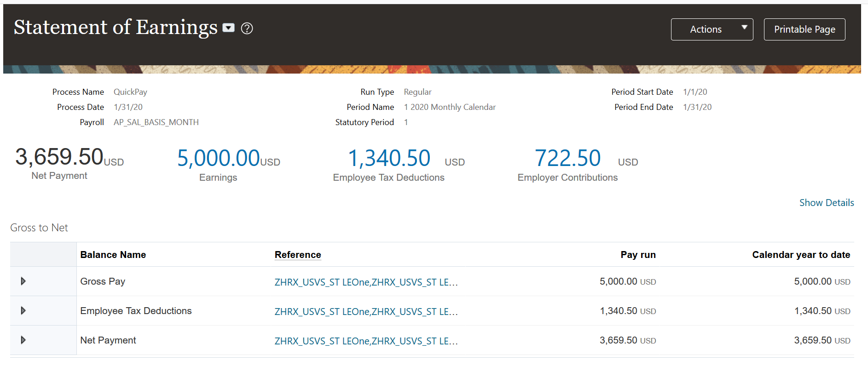
Task: Open the Employee Tax Deductions reference link
Action: 366,312
